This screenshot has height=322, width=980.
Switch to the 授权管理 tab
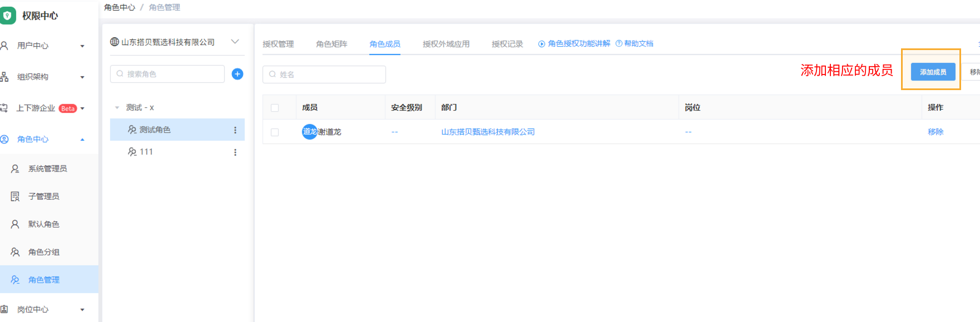278,44
